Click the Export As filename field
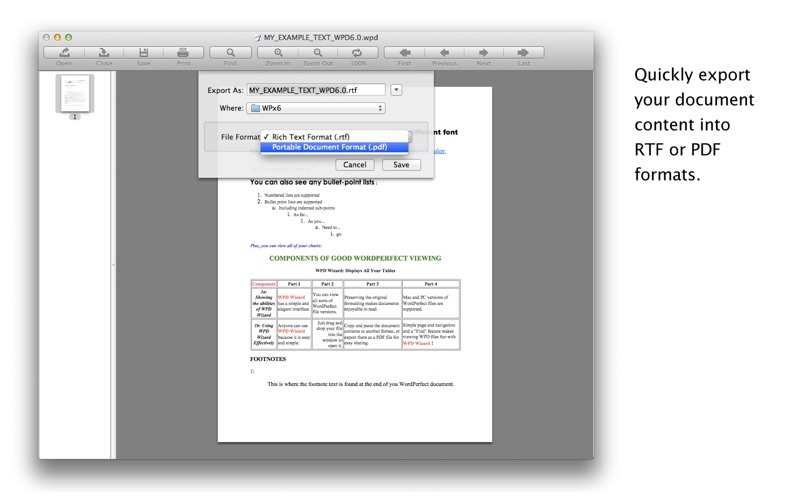This screenshot has height=500, width=800. 316,90
